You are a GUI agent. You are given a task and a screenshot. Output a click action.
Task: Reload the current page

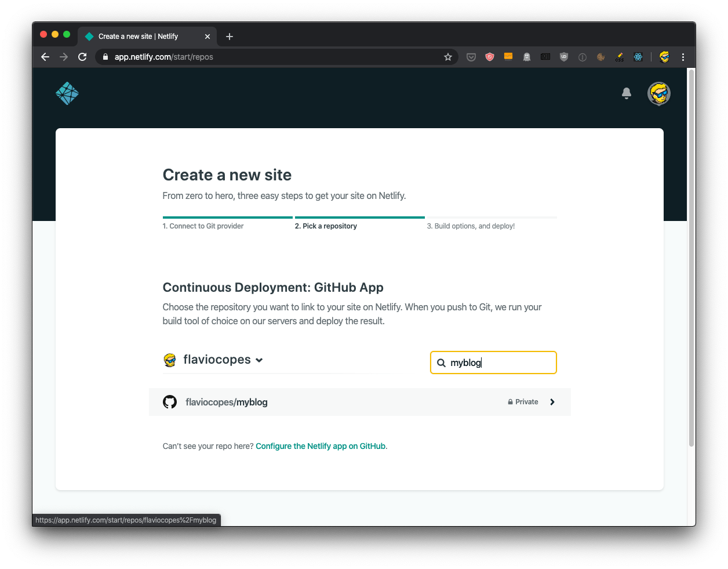[82, 57]
